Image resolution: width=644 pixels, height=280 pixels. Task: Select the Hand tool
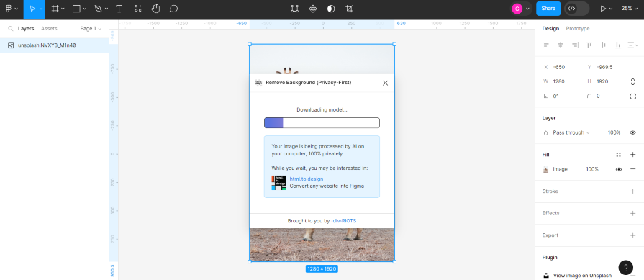click(155, 9)
